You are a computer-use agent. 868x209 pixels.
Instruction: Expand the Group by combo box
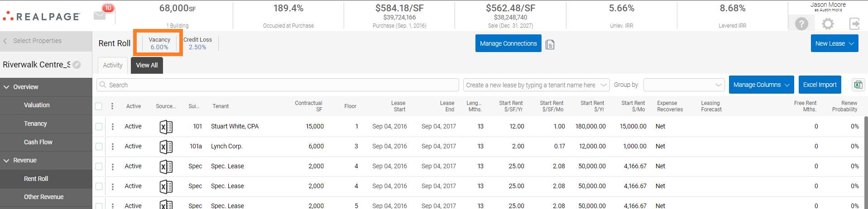pyautogui.click(x=684, y=85)
